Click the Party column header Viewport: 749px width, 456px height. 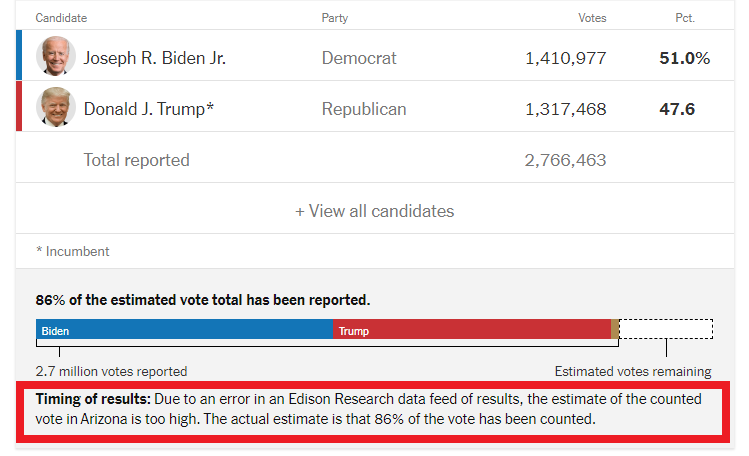(334, 18)
